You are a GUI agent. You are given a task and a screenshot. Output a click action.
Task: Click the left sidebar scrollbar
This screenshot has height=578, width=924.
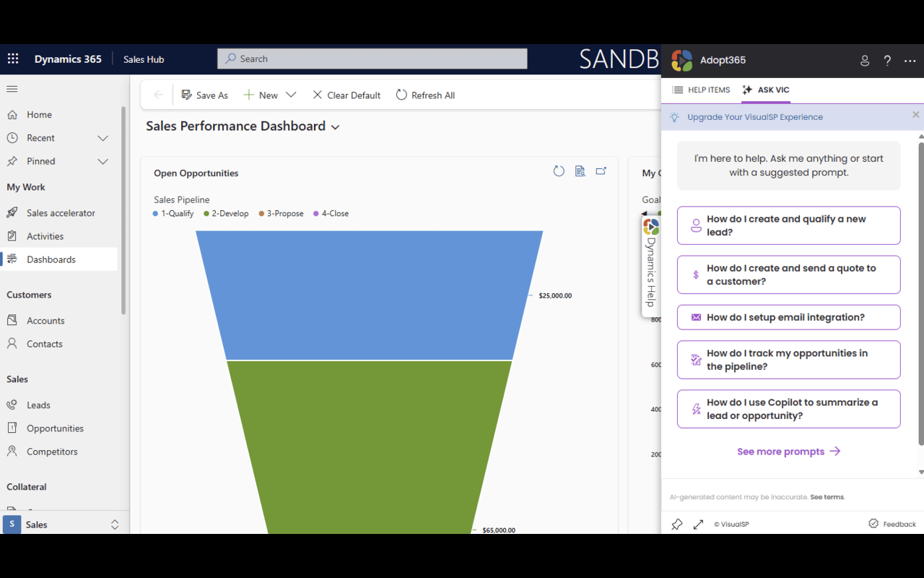point(123,210)
